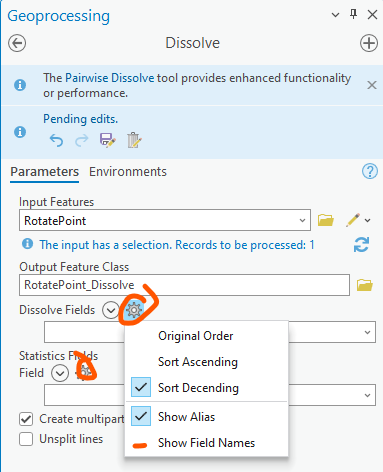
Task: Click the back arrow in Geoprocessing pane
Action: tap(17, 43)
